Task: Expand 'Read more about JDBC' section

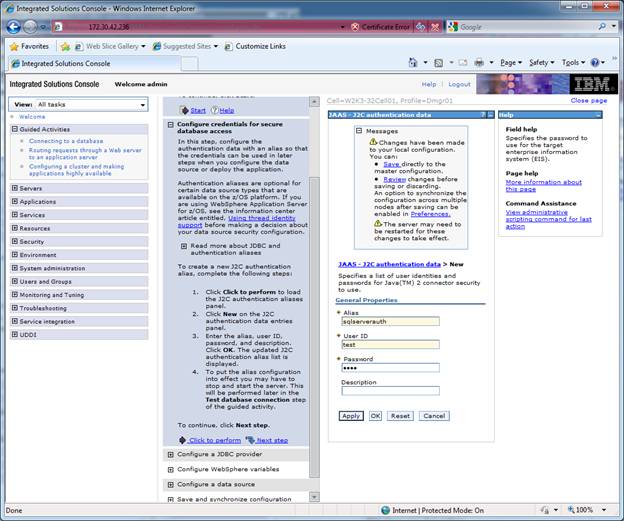Action: [x=184, y=245]
